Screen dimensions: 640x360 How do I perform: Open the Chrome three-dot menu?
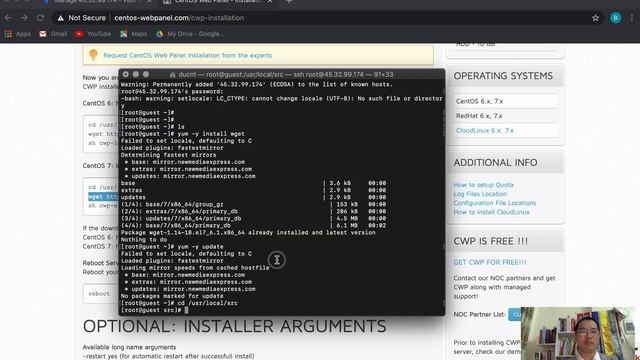point(632,18)
